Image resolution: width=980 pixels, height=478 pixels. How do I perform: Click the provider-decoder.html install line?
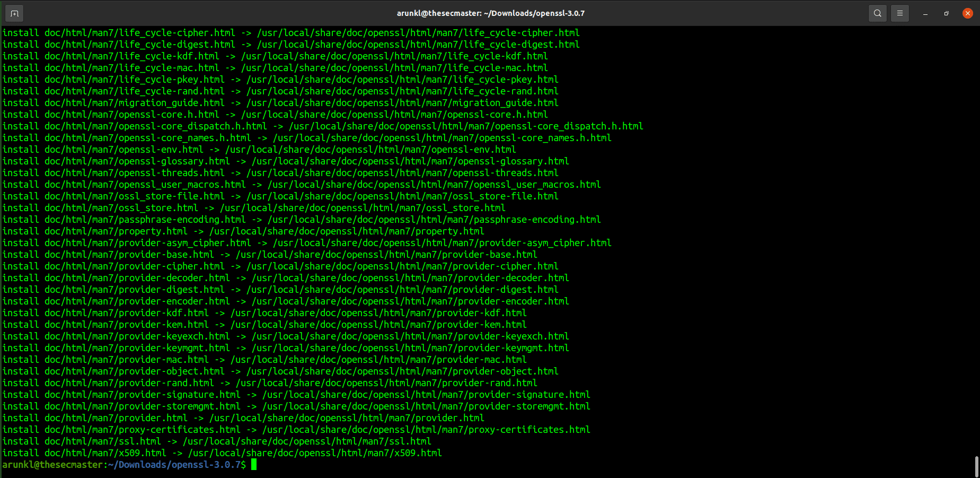[x=286, y=278]
